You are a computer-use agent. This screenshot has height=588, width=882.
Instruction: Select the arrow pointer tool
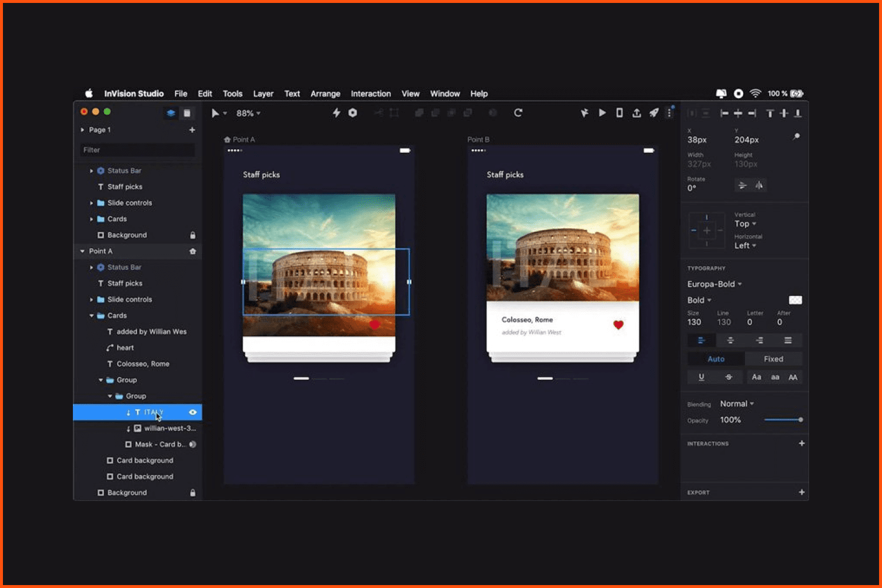tap(215, 113)
